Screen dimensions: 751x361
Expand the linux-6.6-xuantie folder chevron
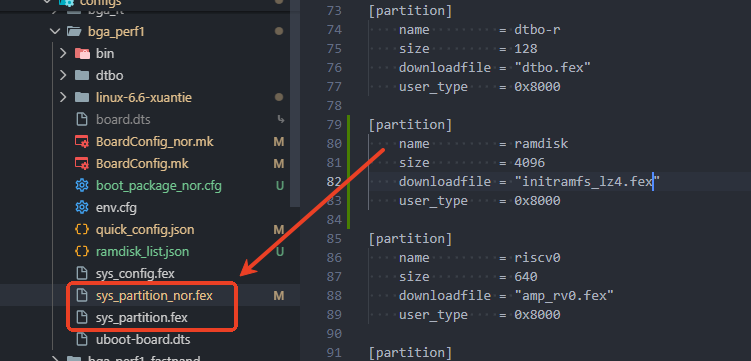(x=63, y=97)
